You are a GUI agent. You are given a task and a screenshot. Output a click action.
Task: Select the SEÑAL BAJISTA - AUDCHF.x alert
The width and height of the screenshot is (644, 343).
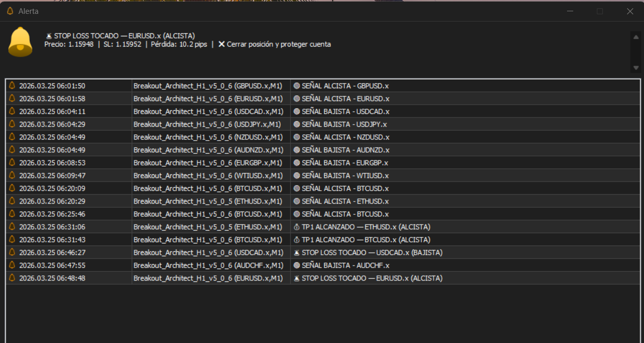tap(345, 265)
